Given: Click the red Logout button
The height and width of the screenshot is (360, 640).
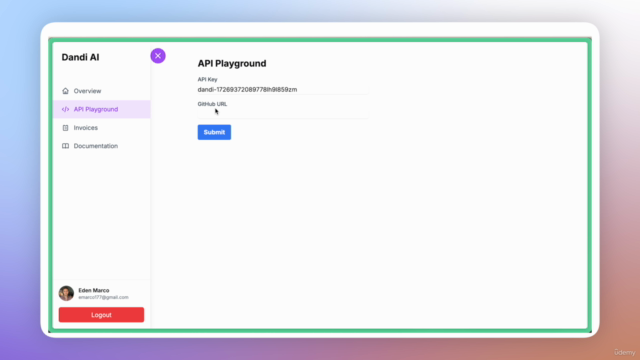Looking at the screenshot, I should 101,315.
